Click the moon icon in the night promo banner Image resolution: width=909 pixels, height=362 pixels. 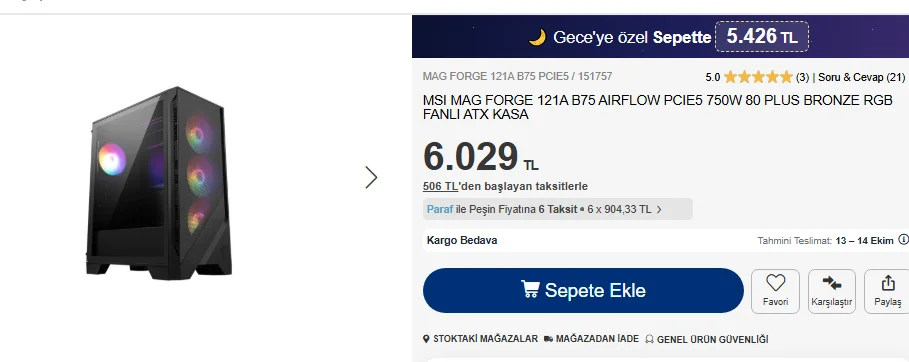pyautogui.click(x=537, y=37)
